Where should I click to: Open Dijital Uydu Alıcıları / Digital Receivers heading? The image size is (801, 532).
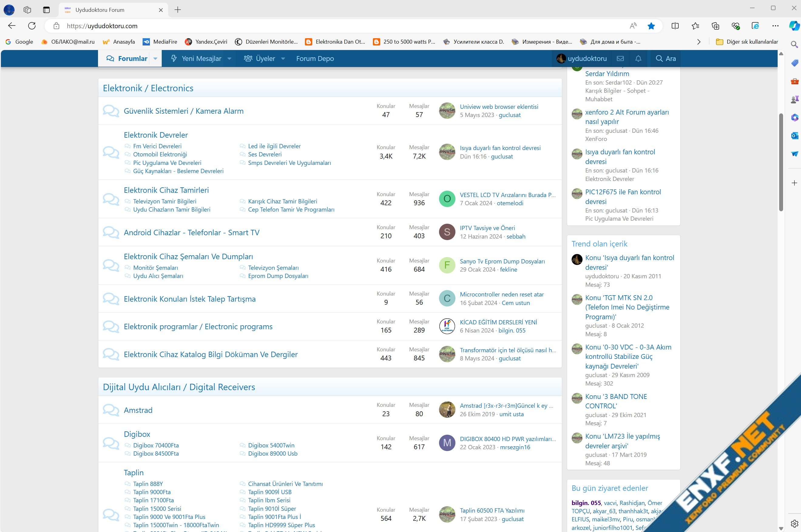tap(179, 387)
